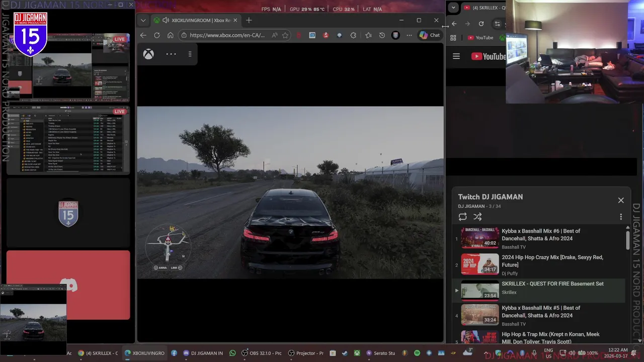Open DJ JIGAMAN channel link in playlist
This screenshot has height=362, width=644.
pyautogui.click(x=471, y=206)
